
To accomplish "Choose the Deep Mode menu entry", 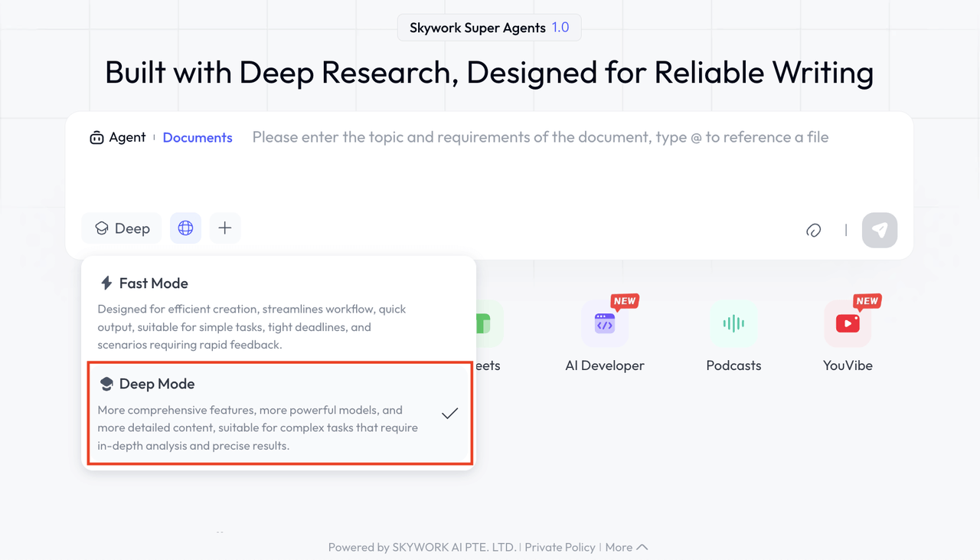I will (157, 384).
